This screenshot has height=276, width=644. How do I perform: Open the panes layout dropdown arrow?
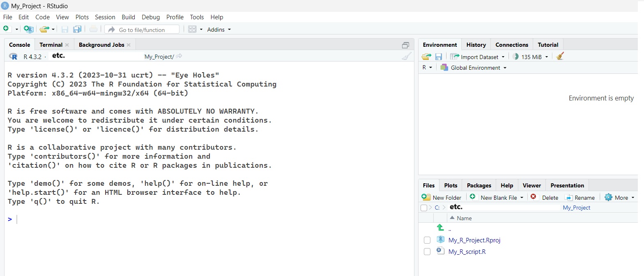201,30
